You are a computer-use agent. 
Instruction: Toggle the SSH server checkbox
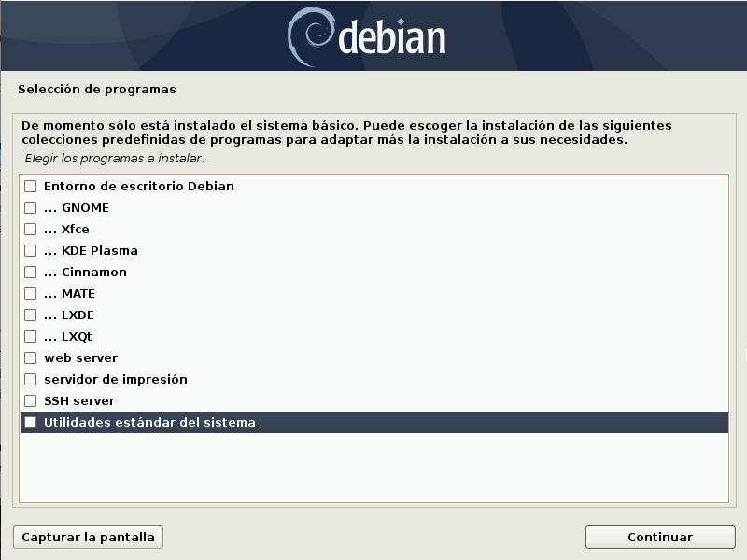pyautogui.click(x=31, y=400)
